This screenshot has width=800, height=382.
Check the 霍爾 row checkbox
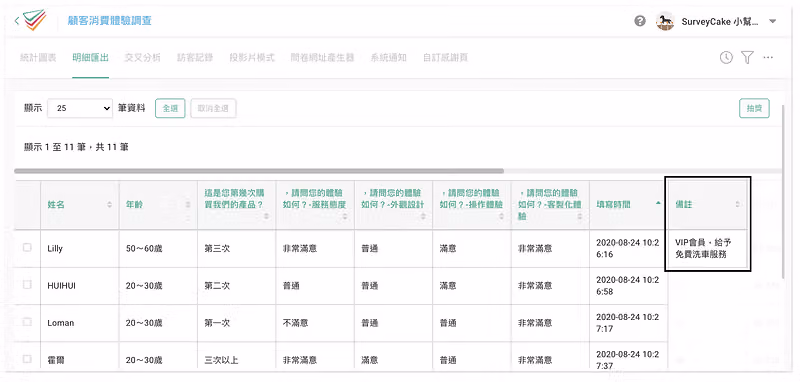click(27, 359)
